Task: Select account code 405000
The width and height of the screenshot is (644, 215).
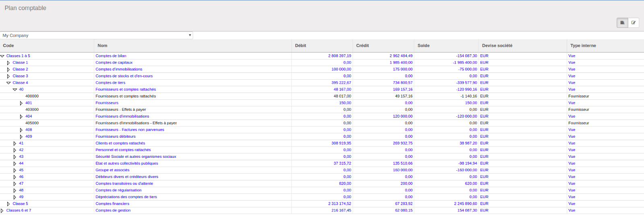Action: point(32,123)
